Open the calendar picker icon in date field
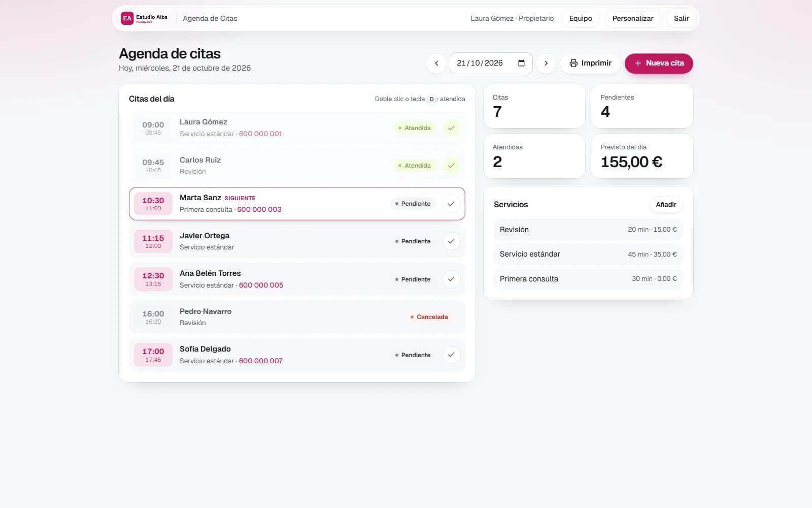 point(521,63)
